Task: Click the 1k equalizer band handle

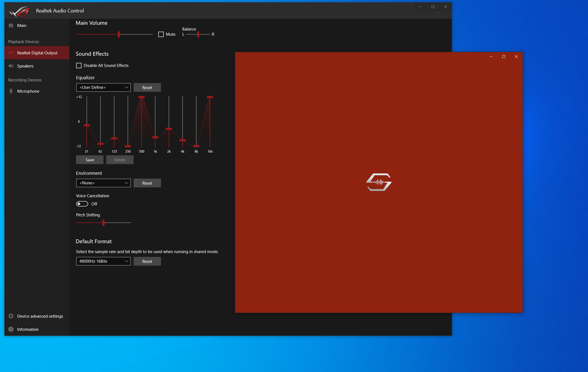Action: pyautogui.click(x=155, y=137)
